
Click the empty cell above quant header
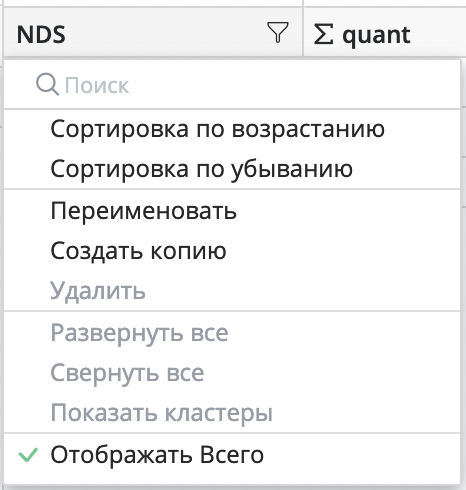point(385,3)
